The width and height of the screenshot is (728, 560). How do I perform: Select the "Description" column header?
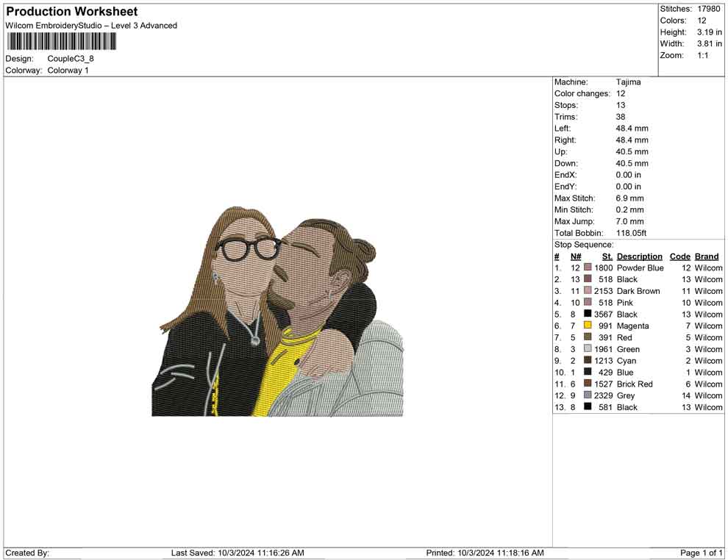pos(640,256)
